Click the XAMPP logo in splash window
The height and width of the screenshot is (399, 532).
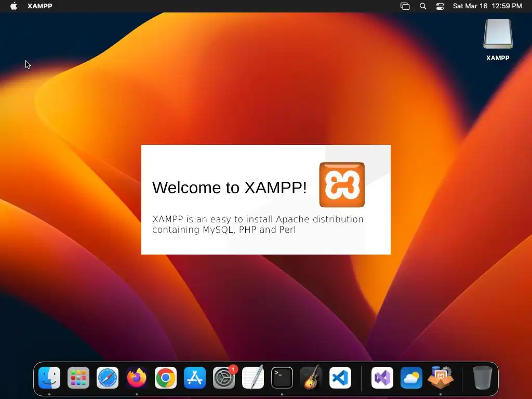342,184
